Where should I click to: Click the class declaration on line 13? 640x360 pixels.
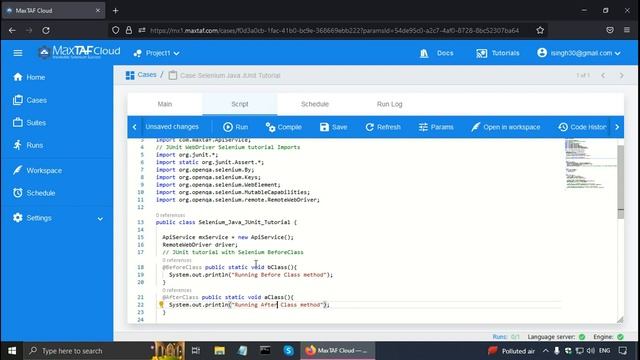click(226, 222)
